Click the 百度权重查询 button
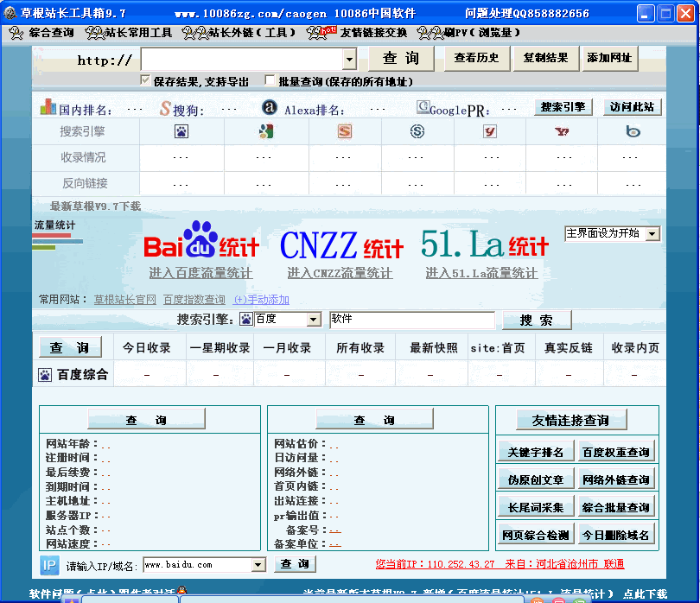 (616, 452)
